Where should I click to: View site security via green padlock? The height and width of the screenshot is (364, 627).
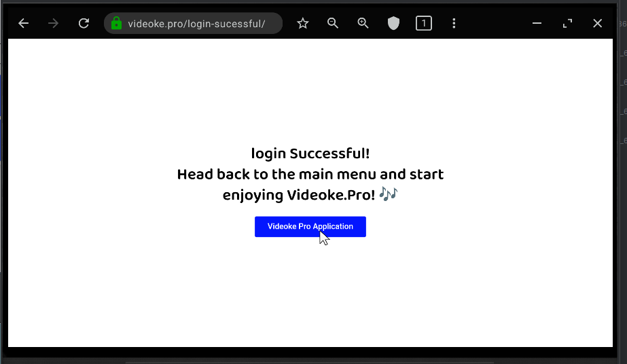116,23
